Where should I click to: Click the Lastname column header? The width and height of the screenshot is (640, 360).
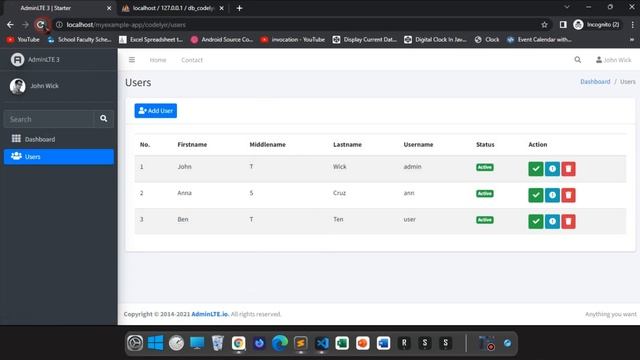[x=347, y=144]
